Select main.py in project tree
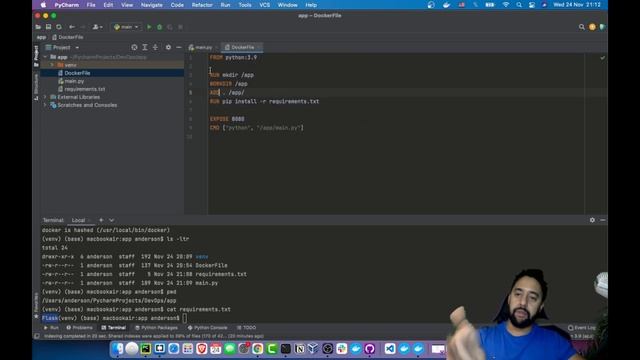640x360 pixels. 74,81
